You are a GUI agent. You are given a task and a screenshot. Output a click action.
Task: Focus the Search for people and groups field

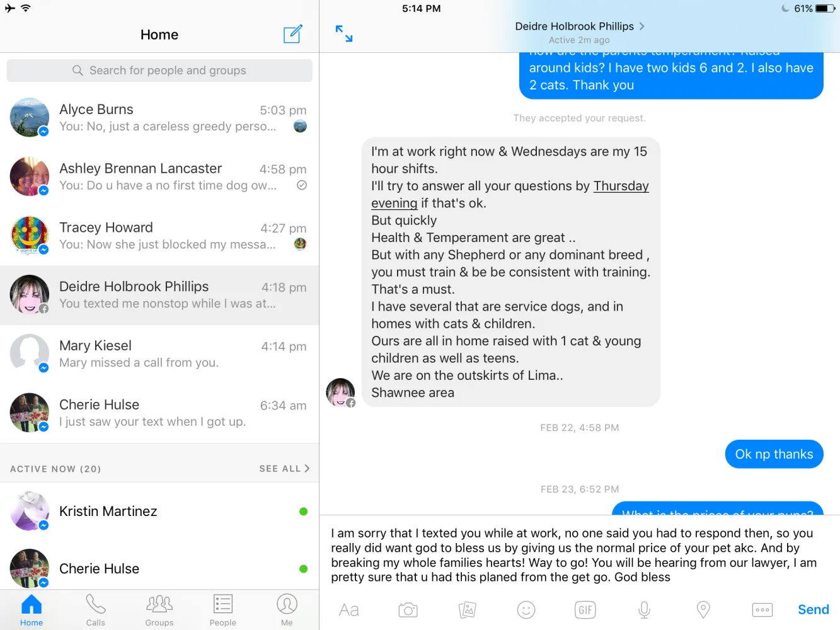(x=159, y=71)
